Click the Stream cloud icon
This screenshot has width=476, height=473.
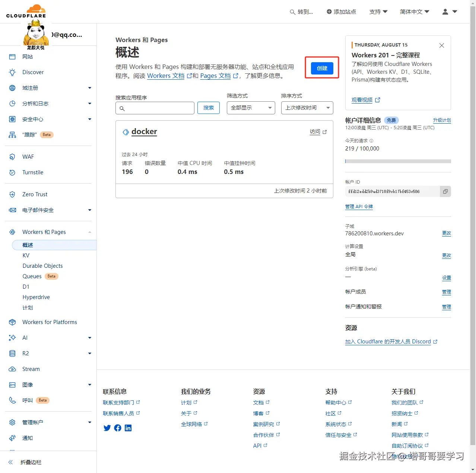point(12,369)
